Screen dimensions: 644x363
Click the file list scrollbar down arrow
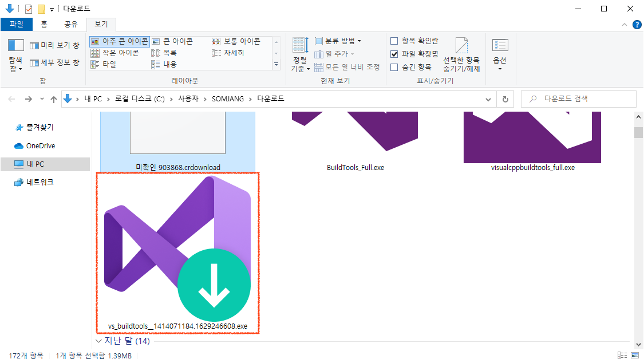click(638, 345)
